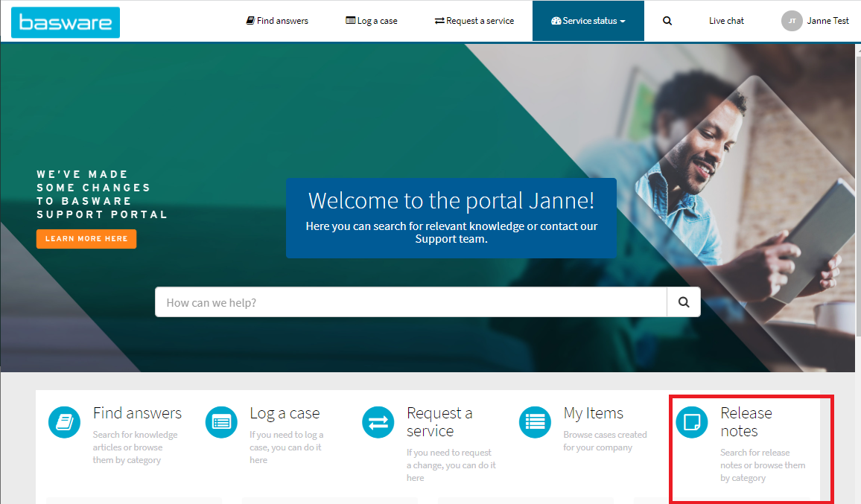The height and width of the screenshot is (504, 861).
Task: Open the Request a service card heading
Action: [439, 421]
